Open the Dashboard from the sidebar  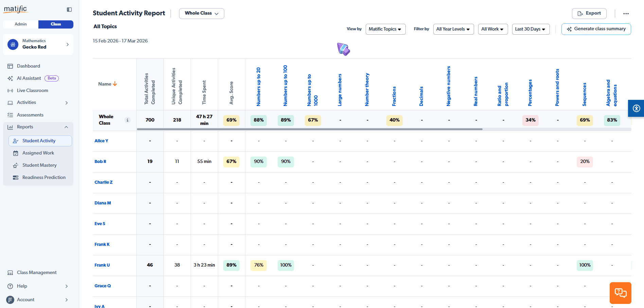tap(28, 66)
